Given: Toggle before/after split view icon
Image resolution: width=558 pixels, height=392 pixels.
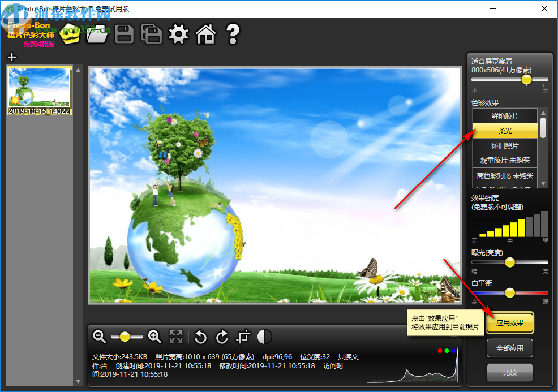Looking at the screenshot, I should point(264,337).
